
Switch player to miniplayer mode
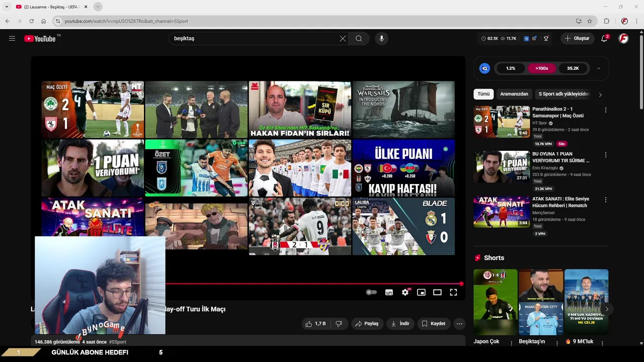coord(421,292)
